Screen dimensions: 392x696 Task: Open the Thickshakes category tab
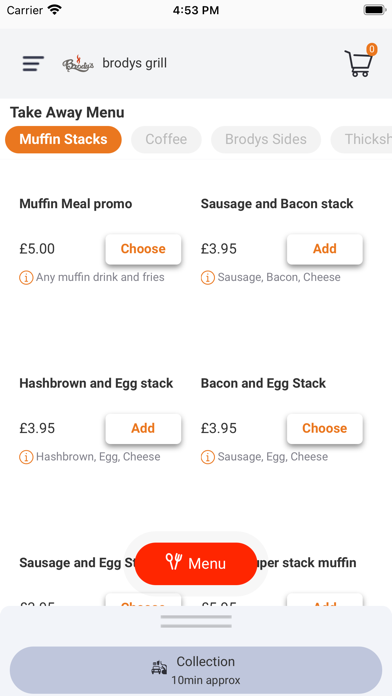coord(361,139)
